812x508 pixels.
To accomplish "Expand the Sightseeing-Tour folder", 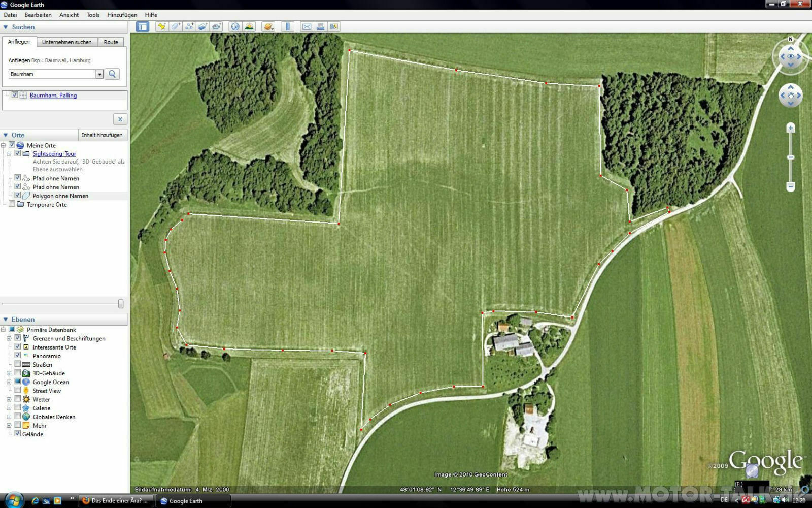I will coord(9,154).
